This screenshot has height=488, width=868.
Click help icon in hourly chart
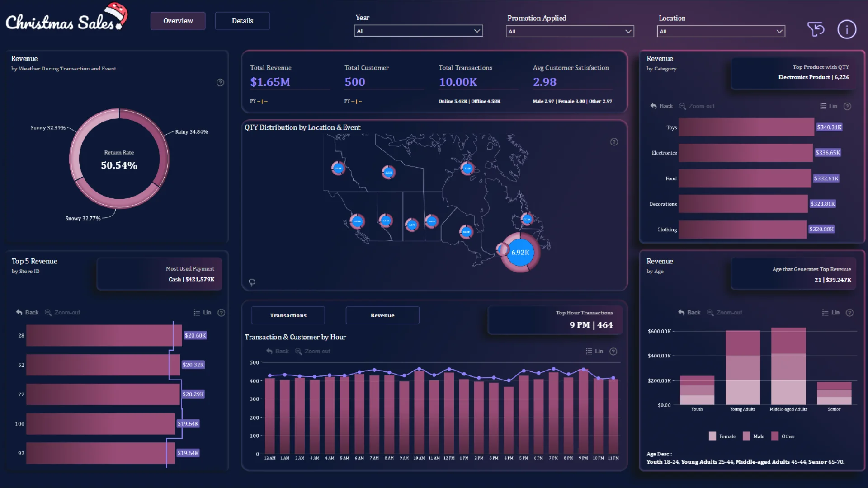coord(613,351)
